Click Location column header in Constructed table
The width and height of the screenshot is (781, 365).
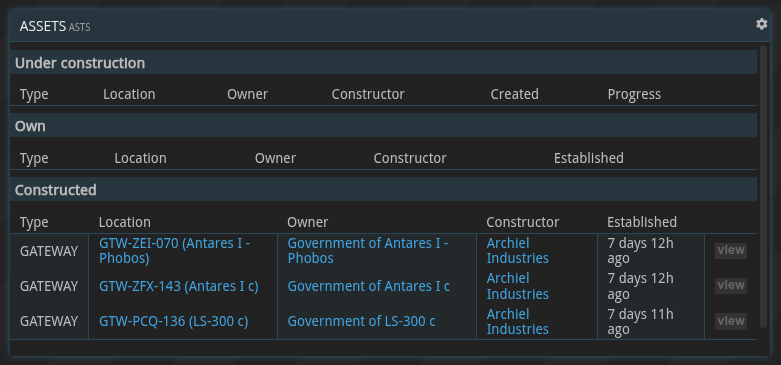125,222
